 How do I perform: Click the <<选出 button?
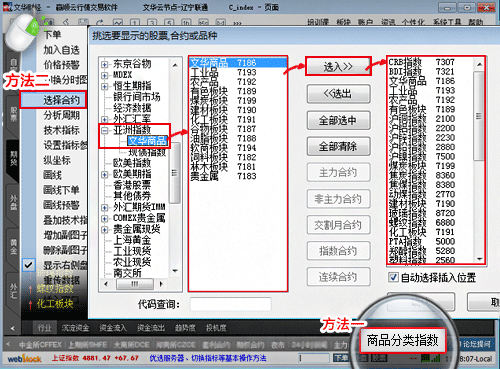pos(338,94)
